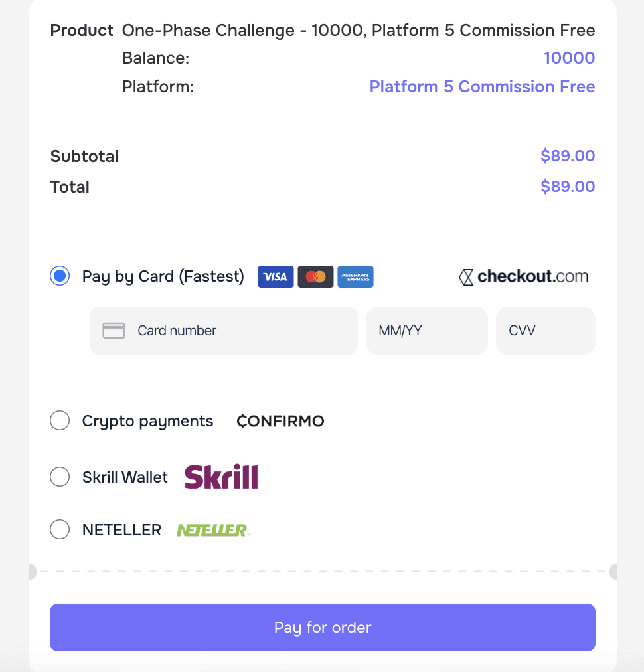Viewport: 644px width, 672px height.
Task: Click the Mastercard logo
Action: (315, 276)
